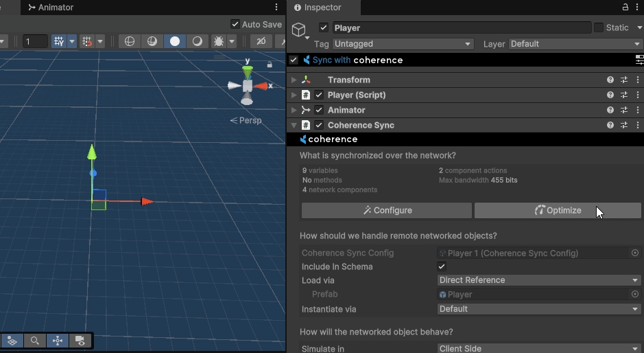
Task: Open the Transform component help icon
Action: (610, 80)
